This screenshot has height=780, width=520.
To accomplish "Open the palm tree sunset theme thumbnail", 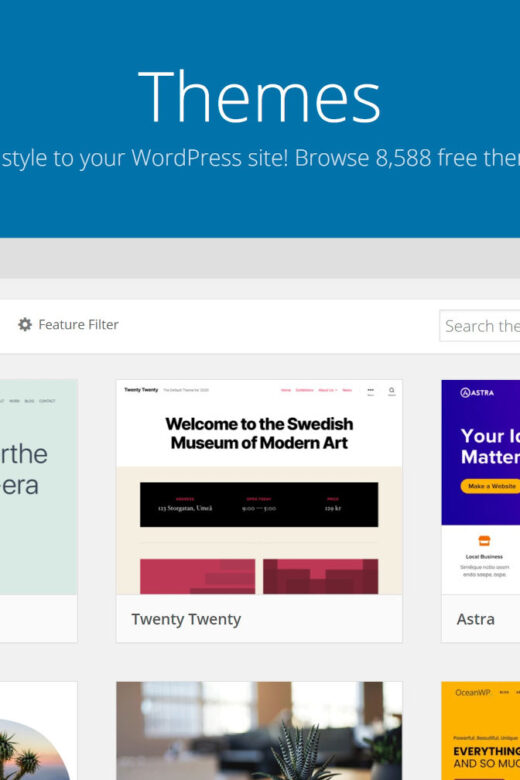I will [x=38, y=731].
